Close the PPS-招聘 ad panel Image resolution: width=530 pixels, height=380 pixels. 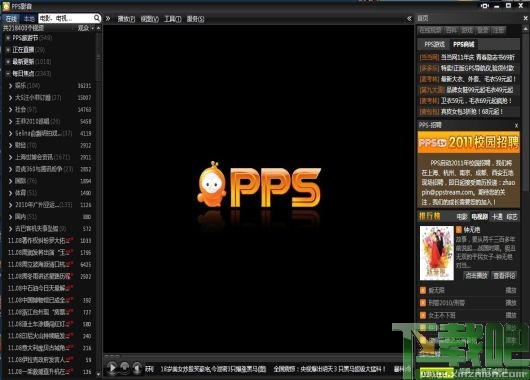pyautogui.click(x=516, y=125)
